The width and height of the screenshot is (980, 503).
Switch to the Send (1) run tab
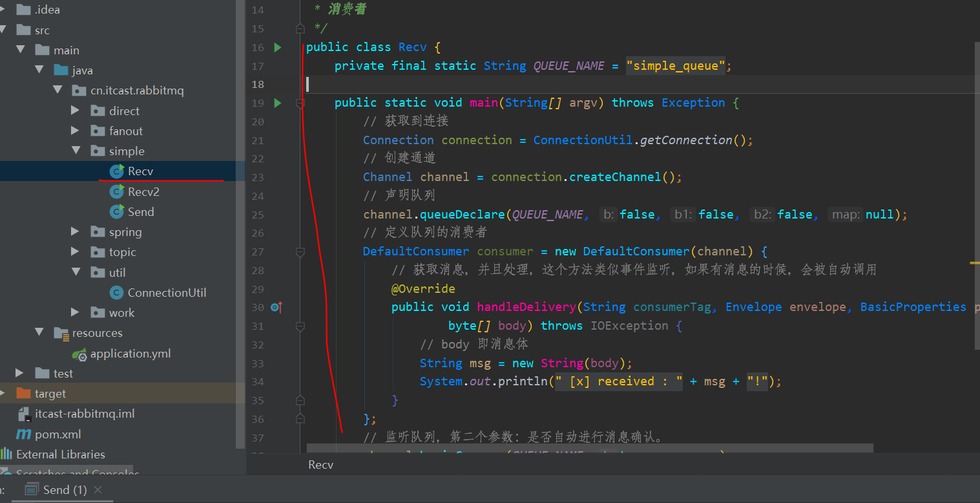coord(63,489)
